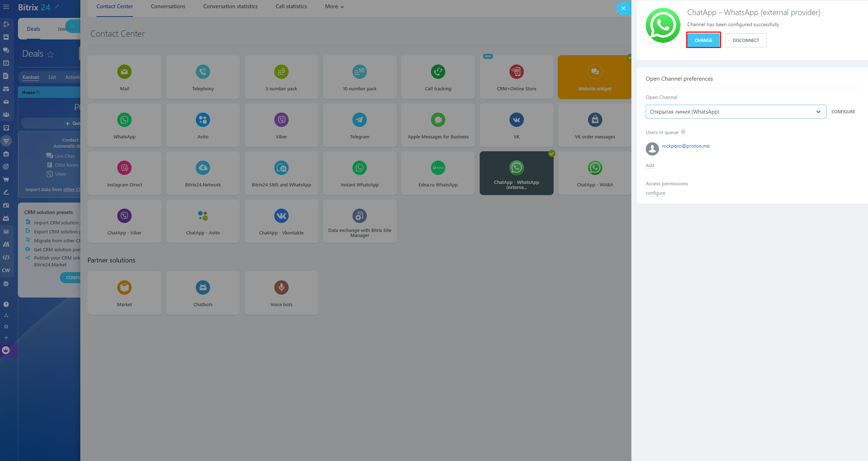Open Call tracking settings
Screen dimensions: 868x461
438,77
